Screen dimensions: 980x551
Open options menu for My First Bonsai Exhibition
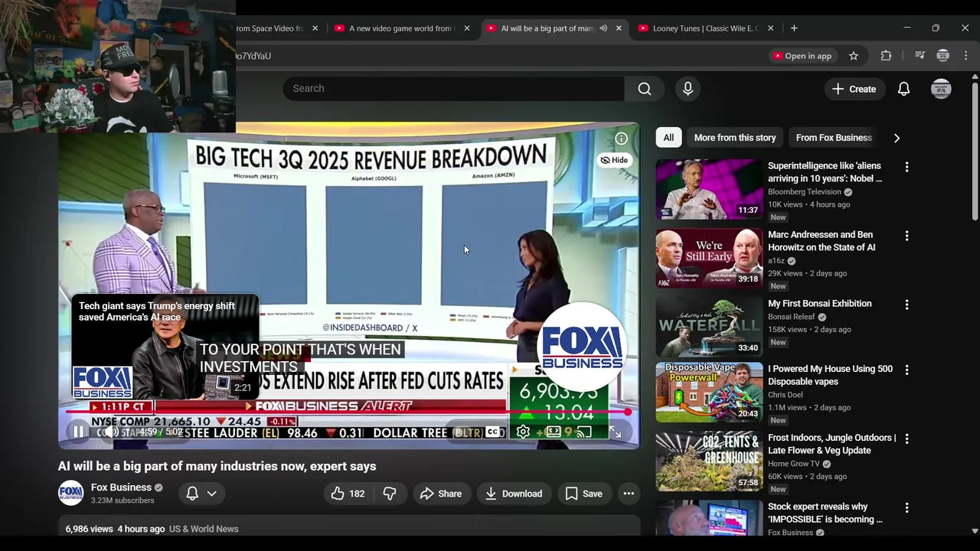tap(906, 305)
